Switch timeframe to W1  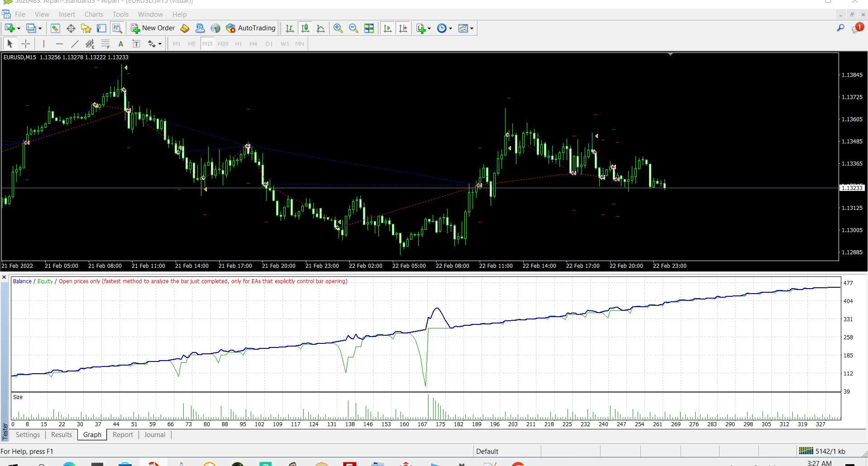[x=285, y=44]
